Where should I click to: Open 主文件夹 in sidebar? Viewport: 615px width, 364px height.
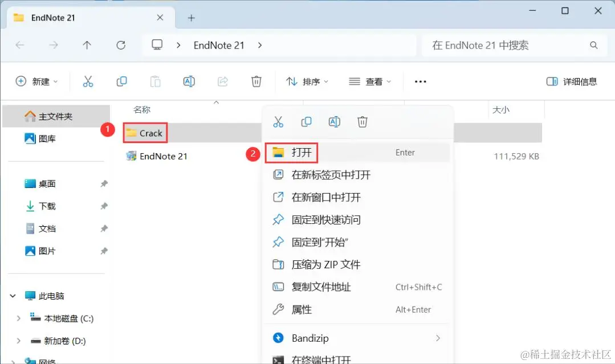[56, 116]
